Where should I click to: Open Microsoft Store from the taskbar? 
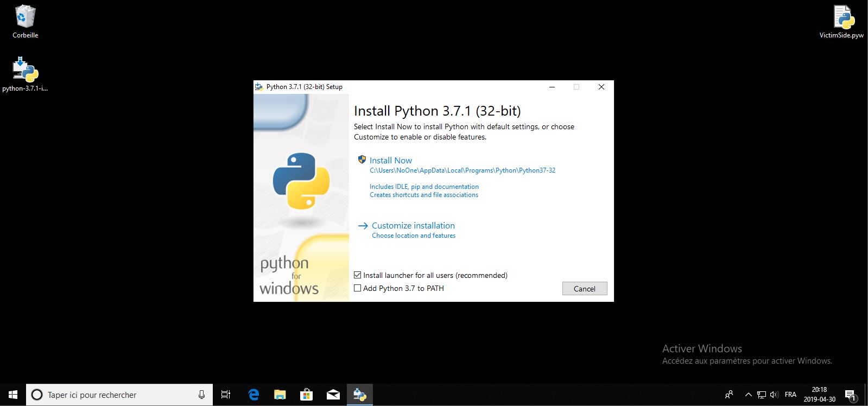point(307,395)
